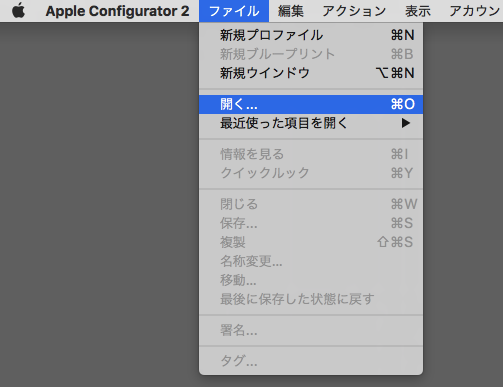The image size is (503, 387).
Task: Click the 移動… menu entry
Action: coord(311,280)
